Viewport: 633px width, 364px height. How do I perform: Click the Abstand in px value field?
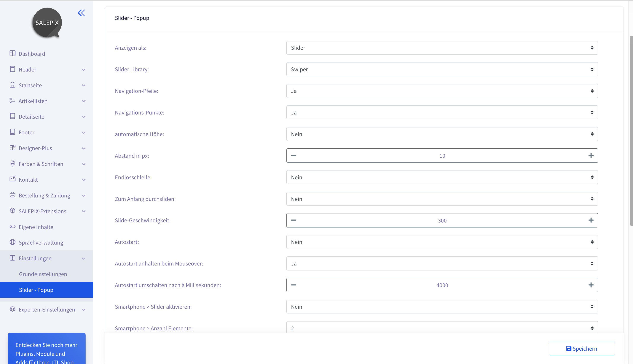pos(442,156)
